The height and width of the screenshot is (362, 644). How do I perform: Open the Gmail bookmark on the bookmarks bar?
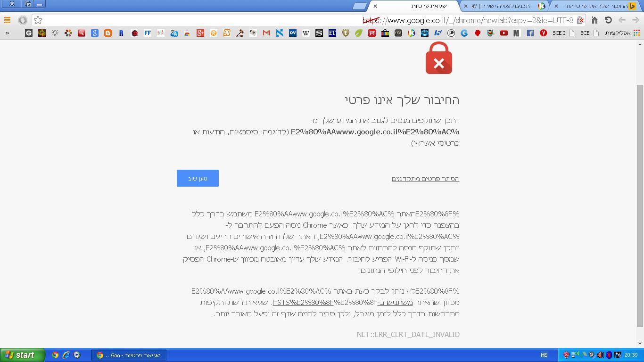pos(266,33)
